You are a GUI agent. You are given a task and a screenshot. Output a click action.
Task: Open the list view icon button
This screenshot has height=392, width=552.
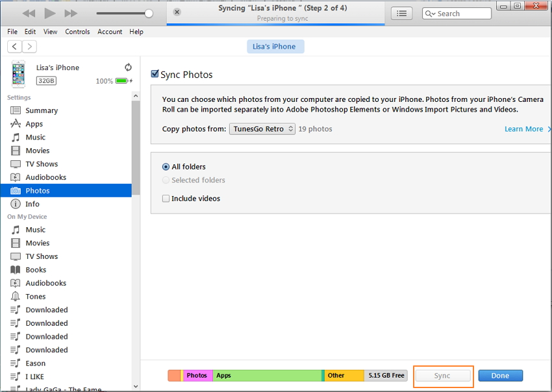402,13
